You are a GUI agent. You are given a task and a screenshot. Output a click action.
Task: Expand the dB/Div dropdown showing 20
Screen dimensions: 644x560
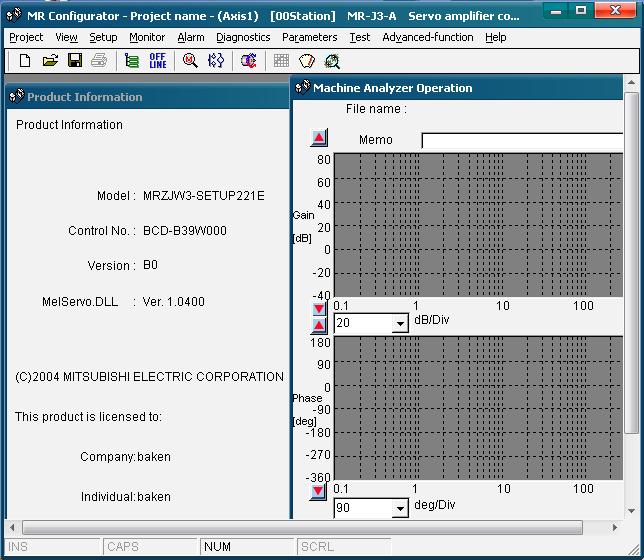coord(400,324)
